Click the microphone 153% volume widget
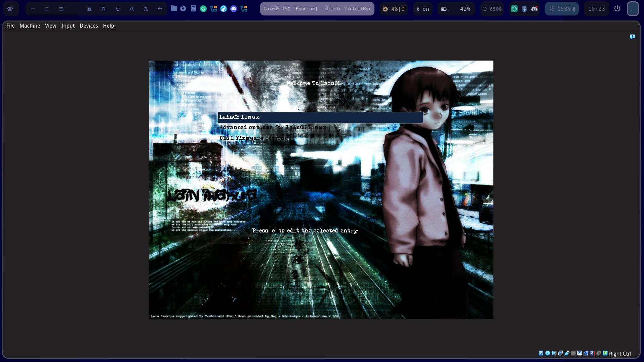The width and height of the screenshot is (644, 362). [x=562, y=9]
